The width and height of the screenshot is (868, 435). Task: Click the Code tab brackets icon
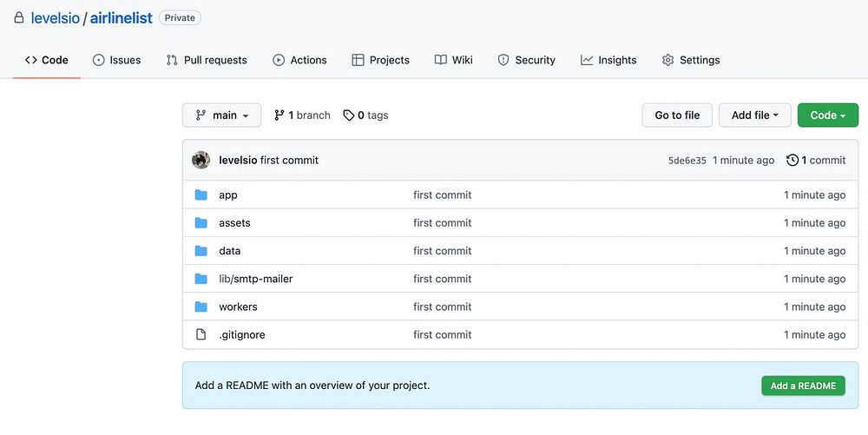pyautogui.click(x=31, y=60)
